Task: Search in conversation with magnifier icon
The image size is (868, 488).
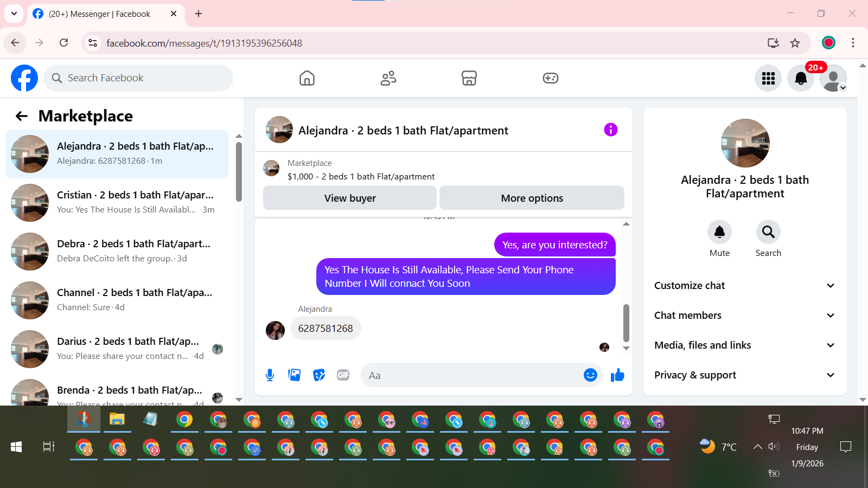Action: [768, 232]
